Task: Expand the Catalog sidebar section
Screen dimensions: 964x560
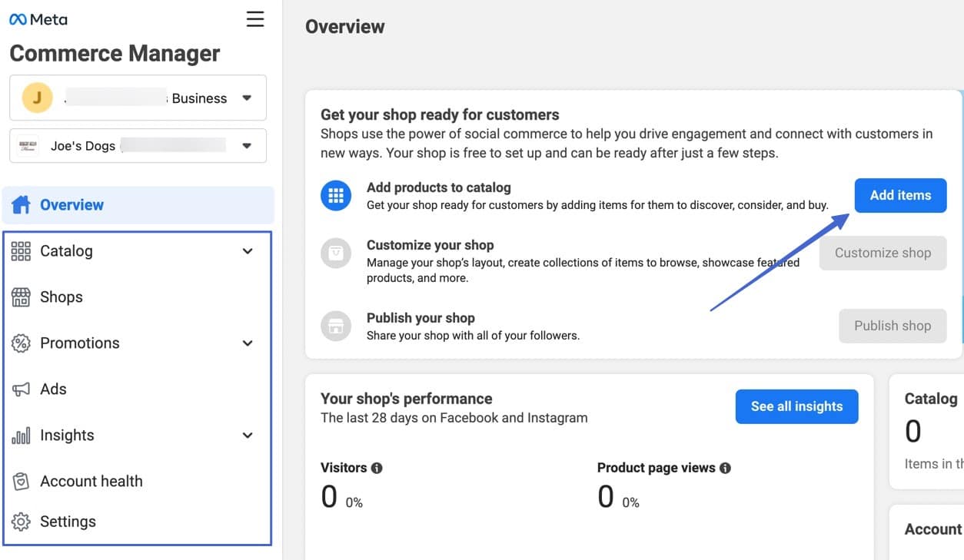Action: click(247, 250)
